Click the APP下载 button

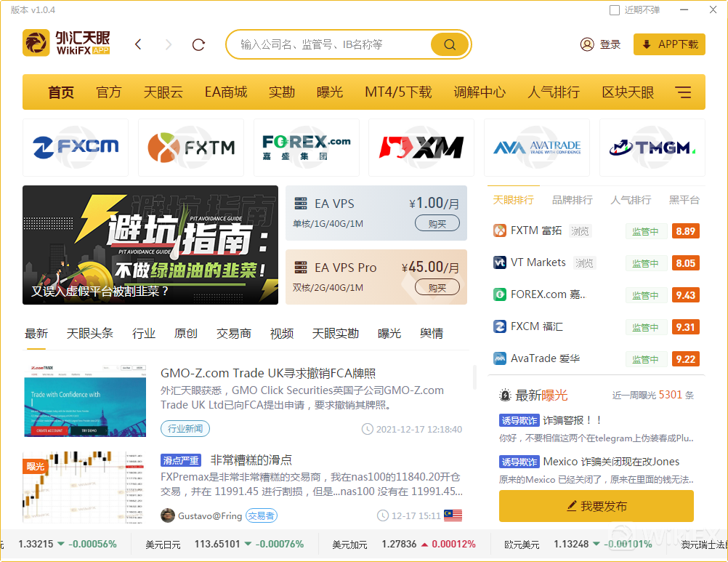[x=669, y=44]
